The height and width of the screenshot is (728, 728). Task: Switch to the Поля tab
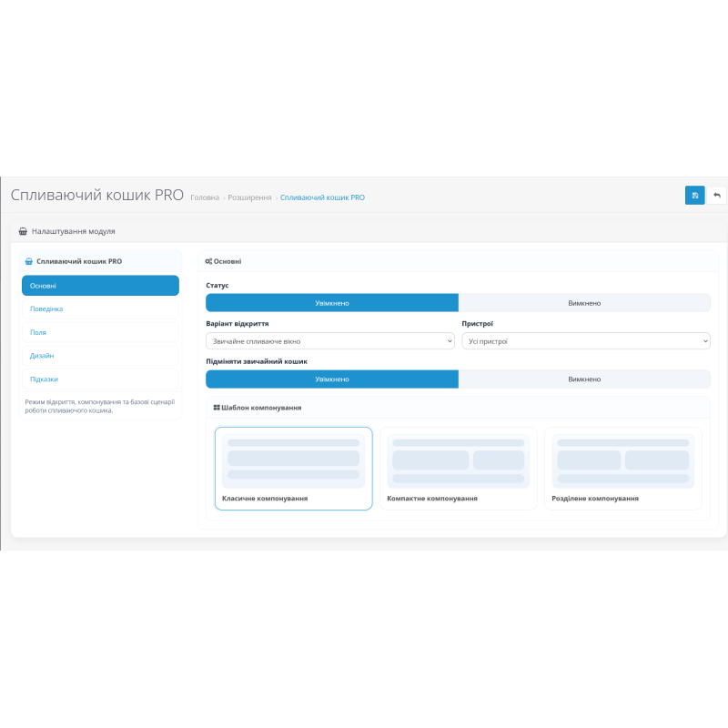[x=100, y=332]
